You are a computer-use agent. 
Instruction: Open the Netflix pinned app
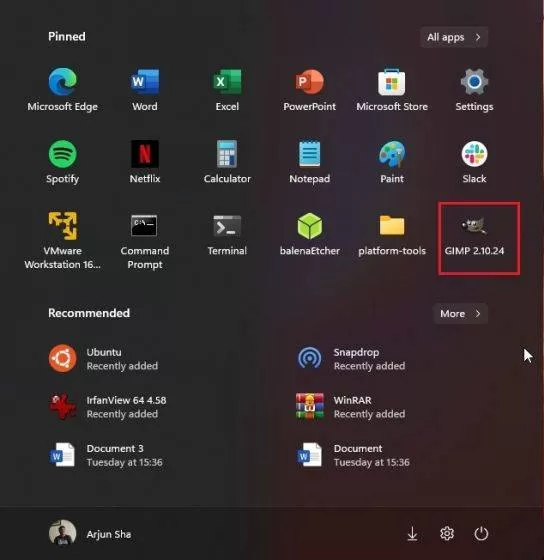[x=145, y=162]
